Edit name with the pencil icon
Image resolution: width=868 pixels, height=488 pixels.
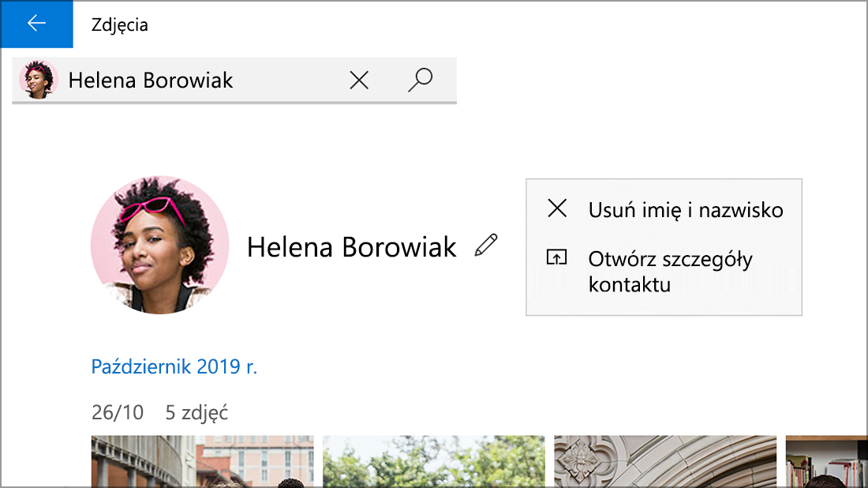click(x=486, y=246)
